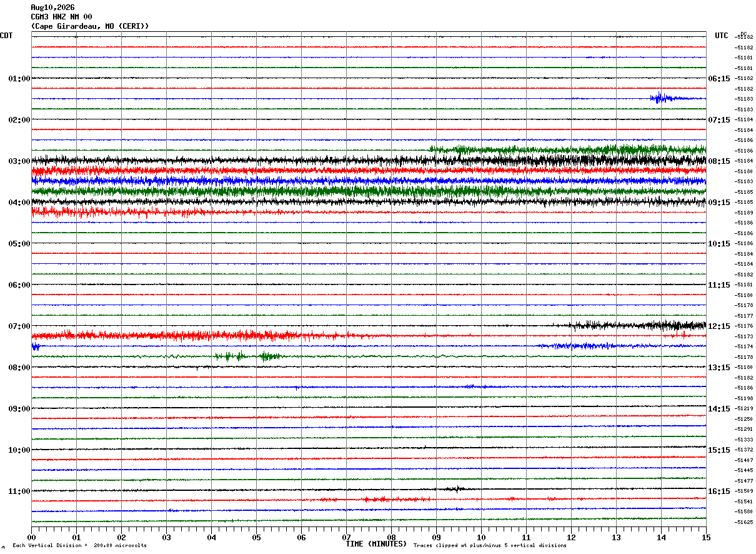Viewport: 756px width, 554px height.
Task: Click the 'Each Vertical Division = 200.00 microvolts' note
Action: tap(79, 546)
